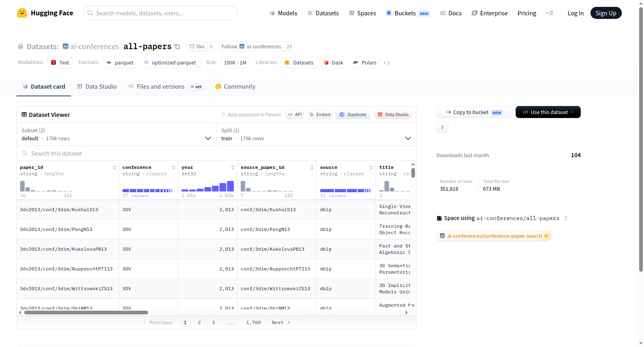Viewport: 644px width, 347px height.
Task: Click the ai-conferences namespace link
Action: coord(95,46)
